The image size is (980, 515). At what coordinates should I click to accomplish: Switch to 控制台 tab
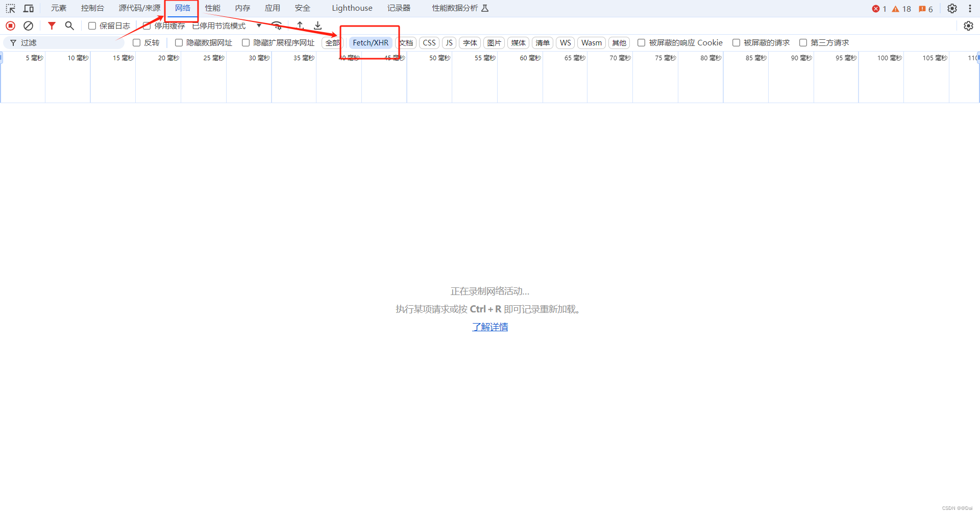pyautogui.click(x=92, y=8)
